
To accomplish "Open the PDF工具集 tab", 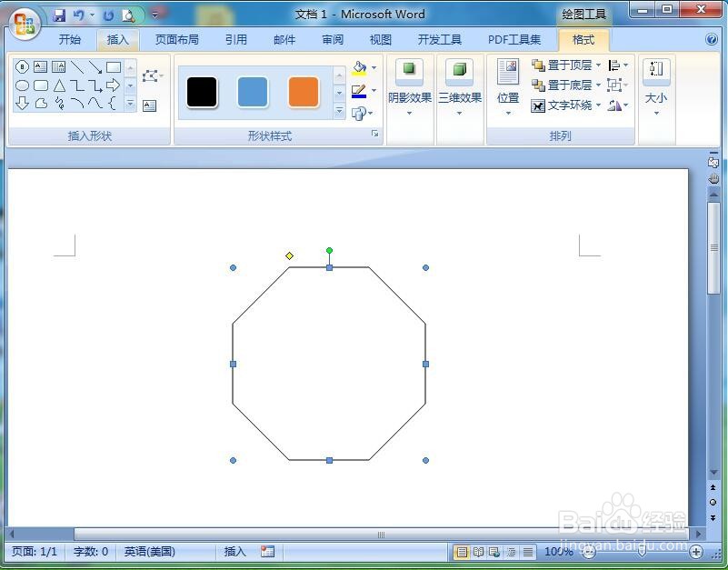I will pyautogui.click(x=514, y=40).
